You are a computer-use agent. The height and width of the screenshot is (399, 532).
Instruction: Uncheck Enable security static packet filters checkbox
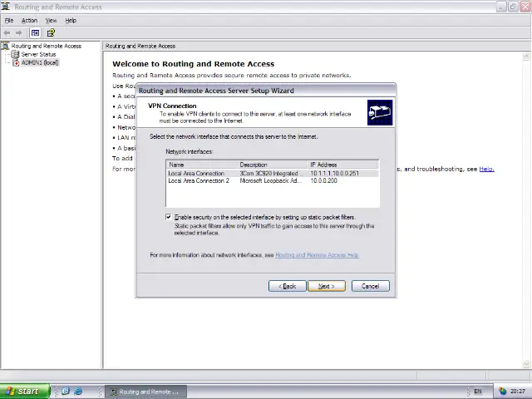[168, 217]
